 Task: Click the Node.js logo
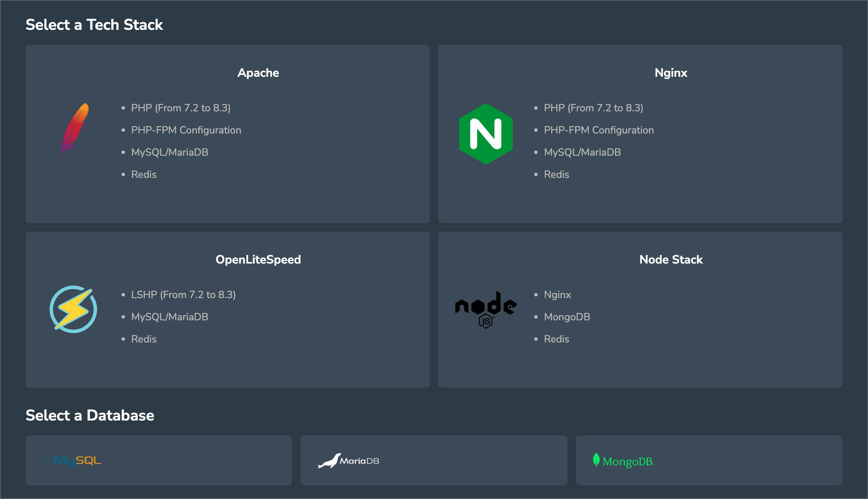(x=486, y=310)
